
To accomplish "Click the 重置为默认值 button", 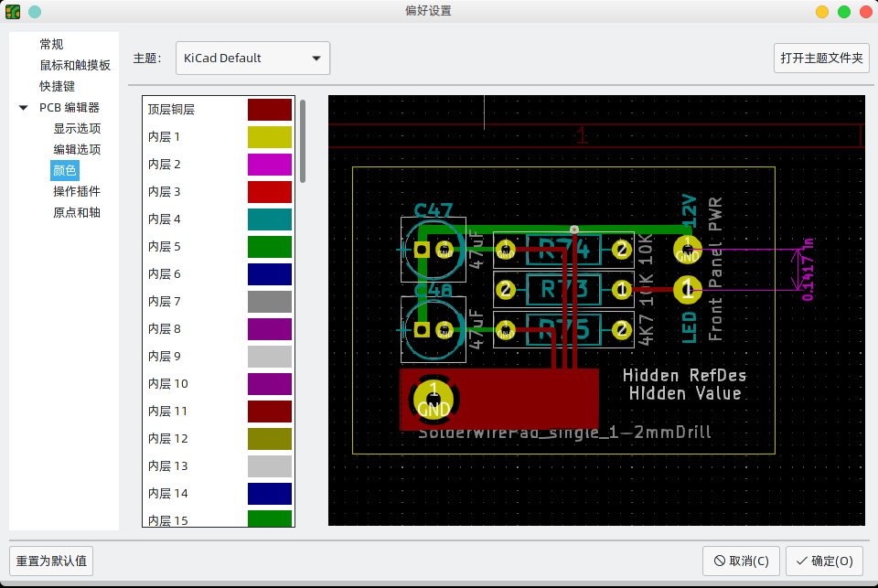I will (51, 561).
